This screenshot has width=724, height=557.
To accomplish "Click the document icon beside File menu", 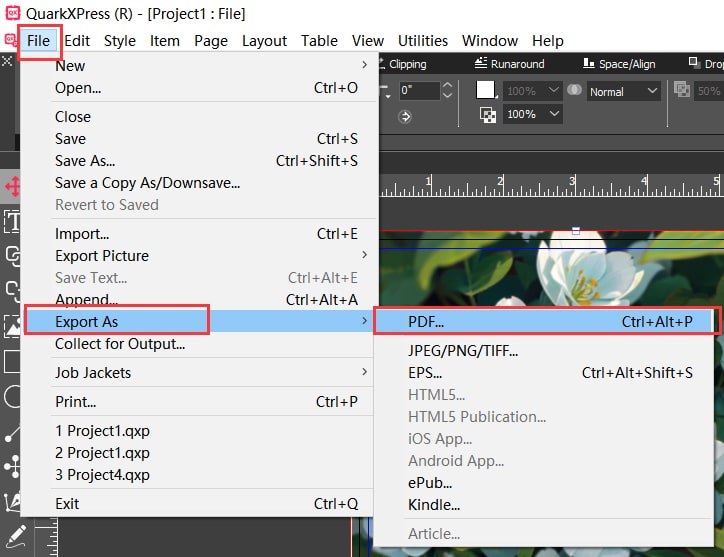I will pos(10,40).
